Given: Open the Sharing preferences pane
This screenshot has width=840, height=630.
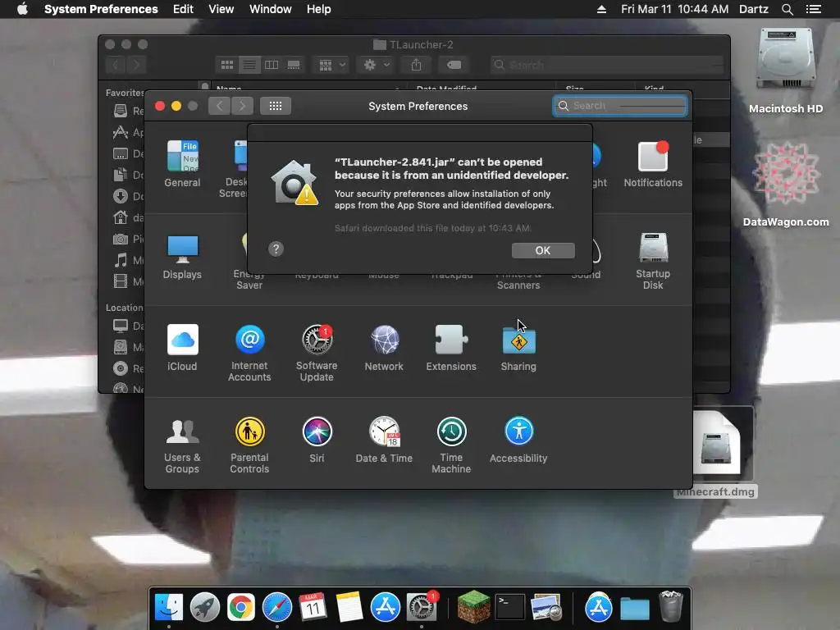Looking at the screenshot, I should point(518,348).
